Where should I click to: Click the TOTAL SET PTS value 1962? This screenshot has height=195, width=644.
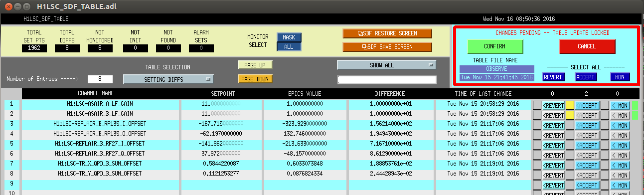click(x=34, y=48)
